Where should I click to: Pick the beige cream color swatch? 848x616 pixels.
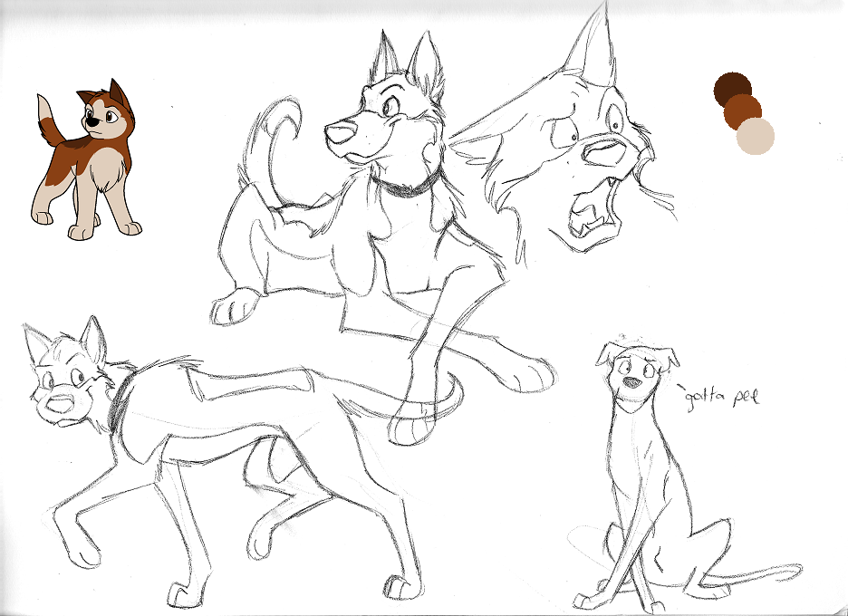(756, 136)
